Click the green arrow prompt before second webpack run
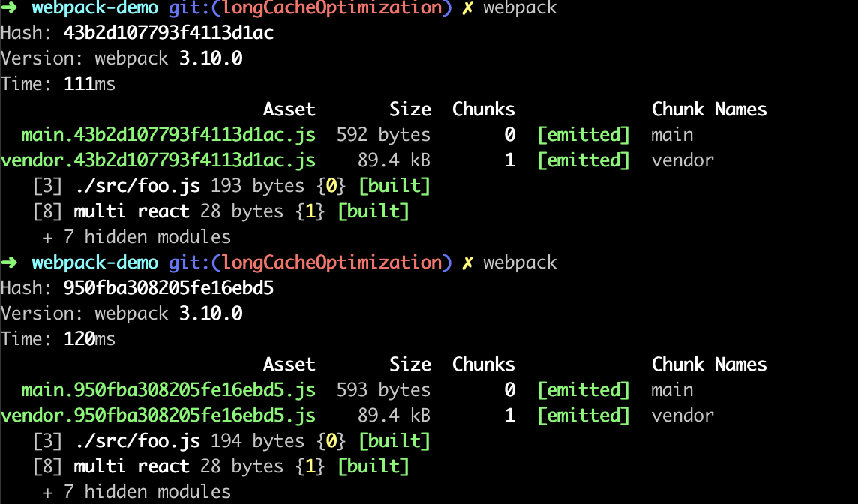Image resolution: width=858 pixels, height=504 pixels. point(9,262)
